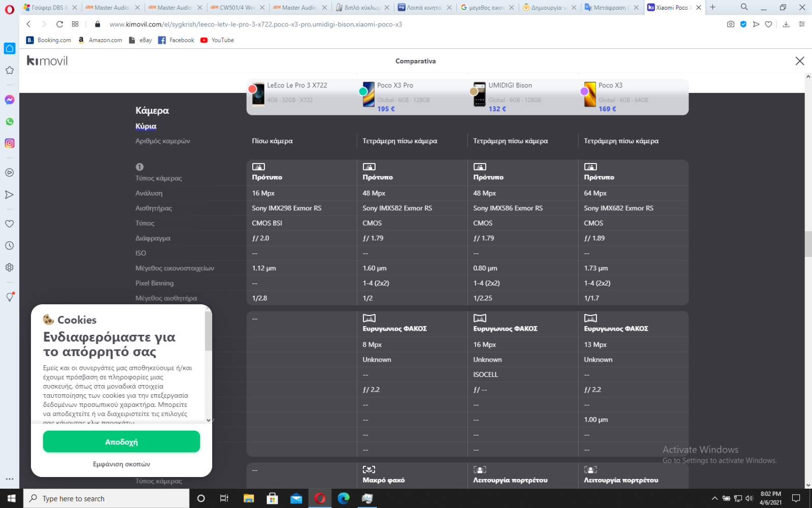The image size is (812, 508).
Task: Open bookmarks star in Opera sidebar
Action: (9, 70)
